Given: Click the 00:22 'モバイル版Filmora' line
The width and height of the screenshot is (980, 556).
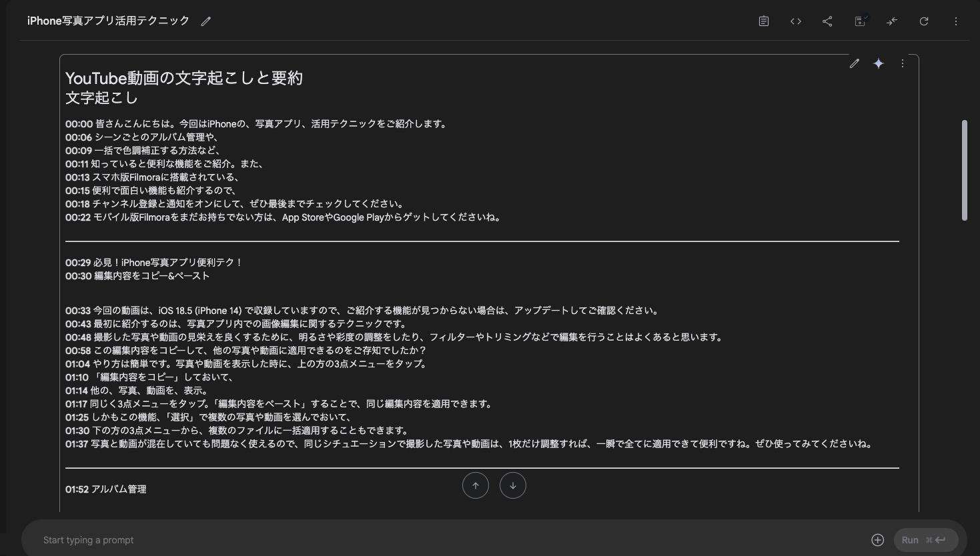Looking at the screenshot, I should click(284, 217).
